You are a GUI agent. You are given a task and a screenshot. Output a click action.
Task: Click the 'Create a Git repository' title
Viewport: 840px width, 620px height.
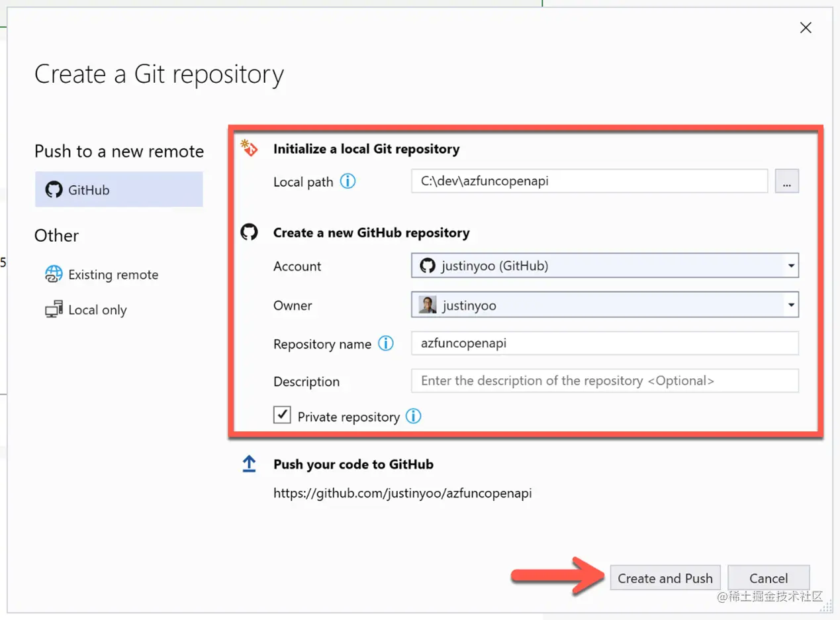point(159,74)
